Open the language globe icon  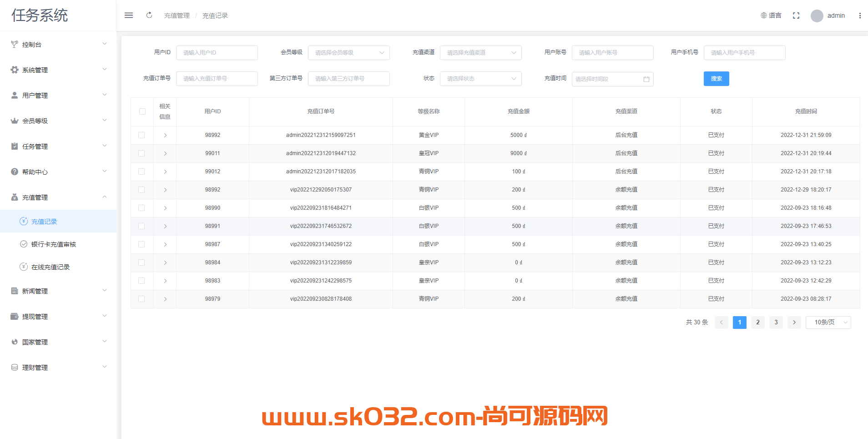764,15
